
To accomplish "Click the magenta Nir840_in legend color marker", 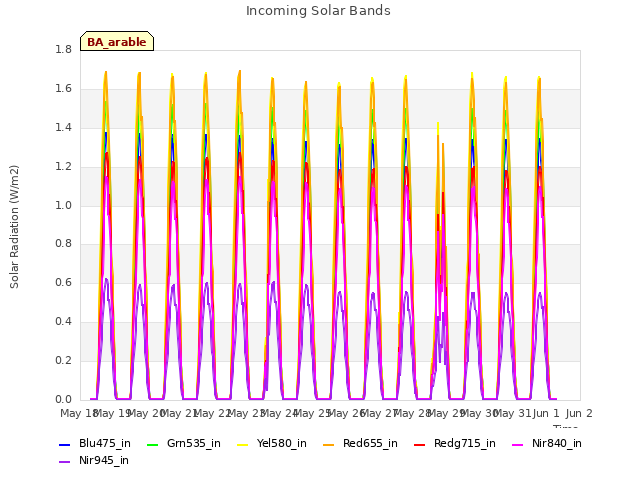I will click(518, 444).
